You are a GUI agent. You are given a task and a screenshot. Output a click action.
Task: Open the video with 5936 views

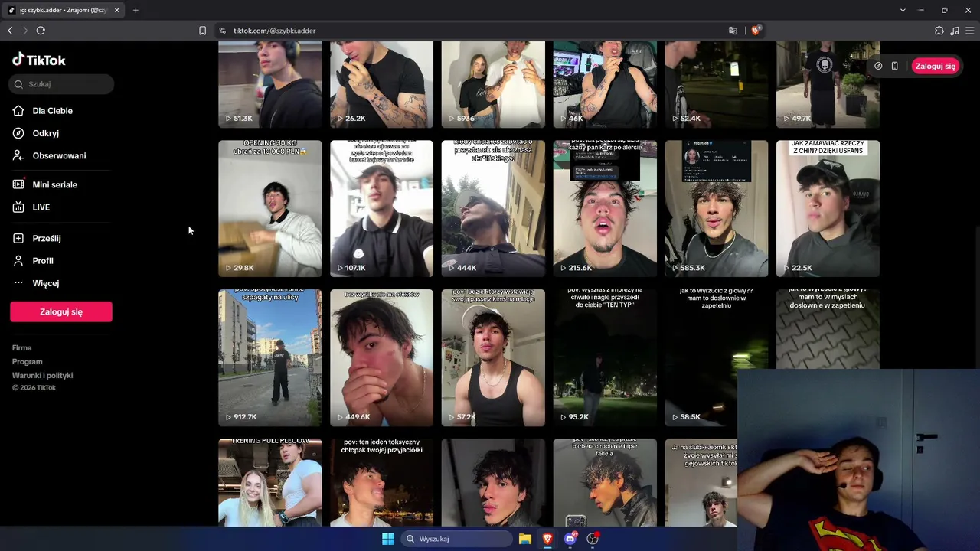493,84
